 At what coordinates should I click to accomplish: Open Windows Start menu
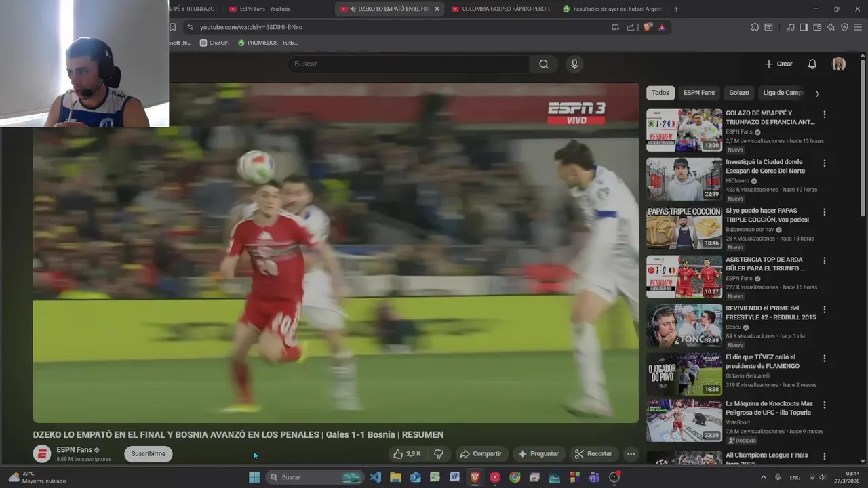[x=254, y=477]
